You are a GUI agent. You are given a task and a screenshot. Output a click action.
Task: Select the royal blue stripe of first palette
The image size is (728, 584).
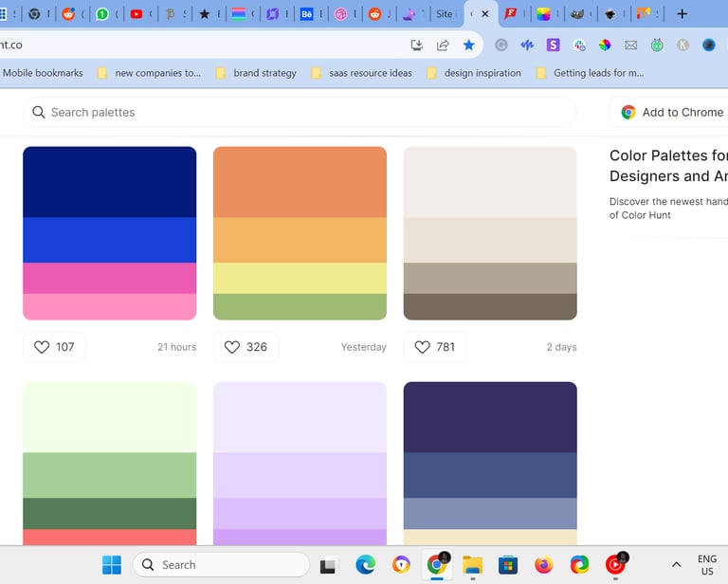110,240
